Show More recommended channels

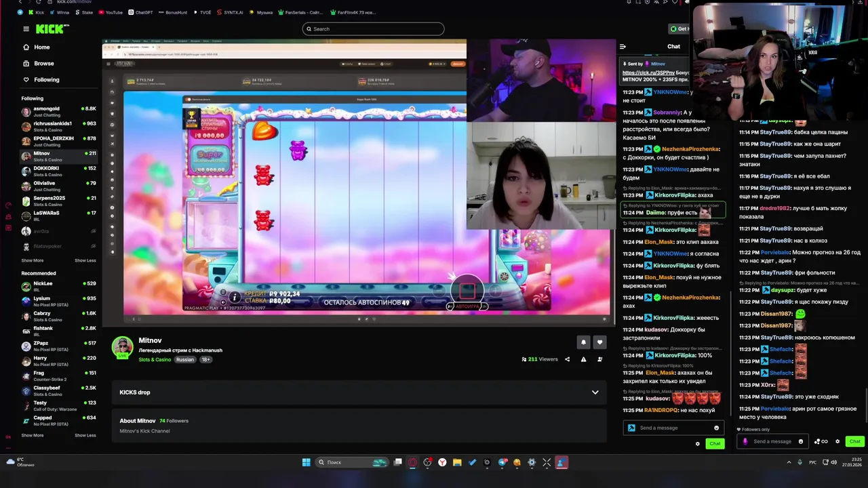tap(32, 435)
